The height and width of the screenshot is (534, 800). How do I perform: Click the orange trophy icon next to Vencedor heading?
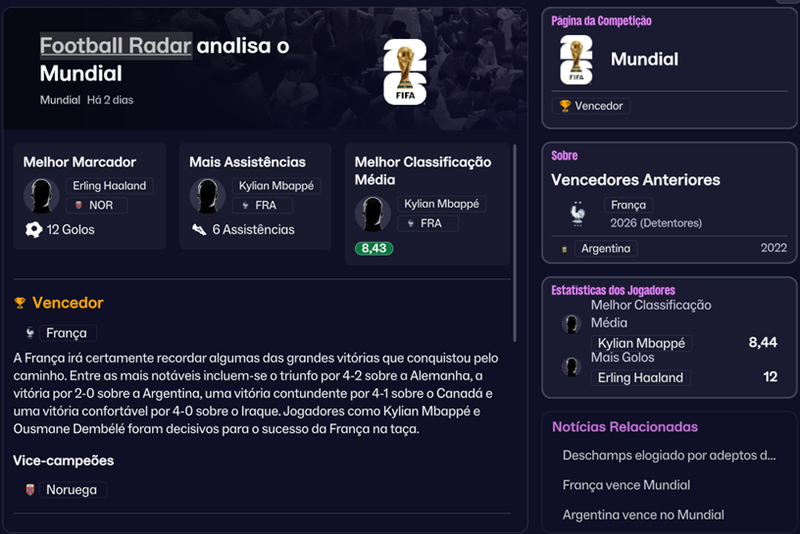pyautogui.click(x=20, y=303)
